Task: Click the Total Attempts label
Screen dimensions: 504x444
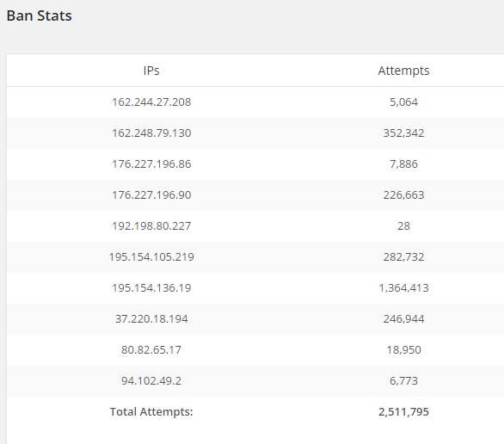Action: pos(151,412)
